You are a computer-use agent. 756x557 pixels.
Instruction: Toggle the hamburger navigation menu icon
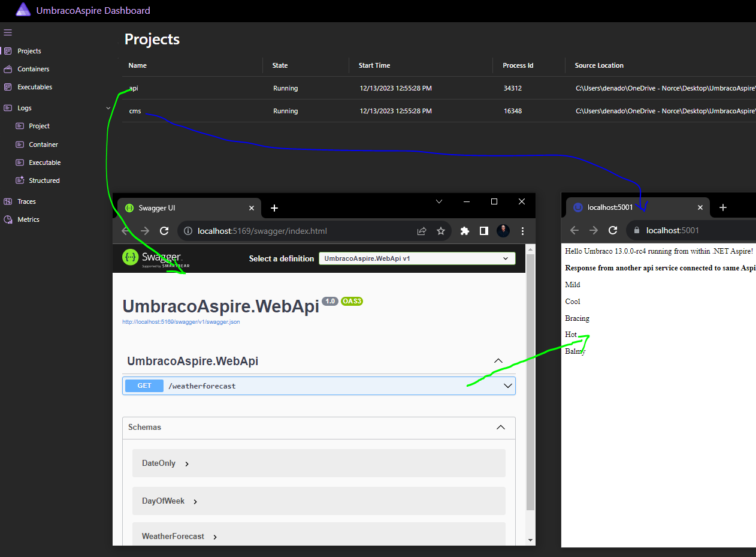(x=8, y=32)
